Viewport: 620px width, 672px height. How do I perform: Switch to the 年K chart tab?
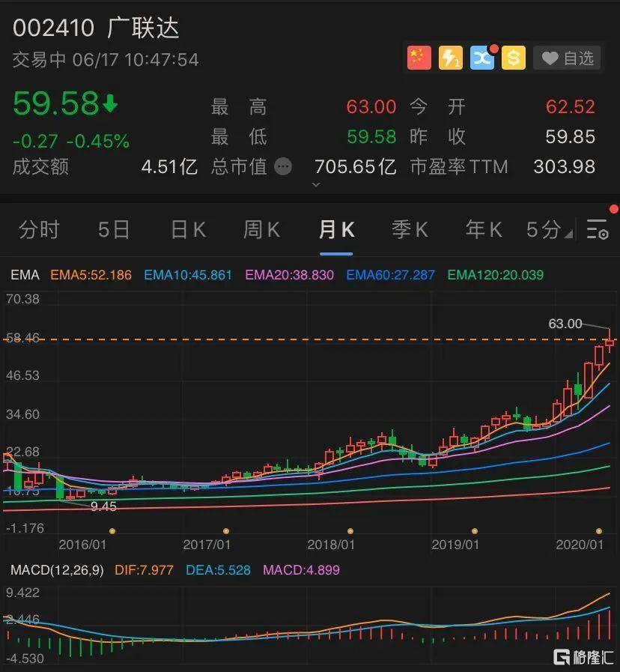484,230
